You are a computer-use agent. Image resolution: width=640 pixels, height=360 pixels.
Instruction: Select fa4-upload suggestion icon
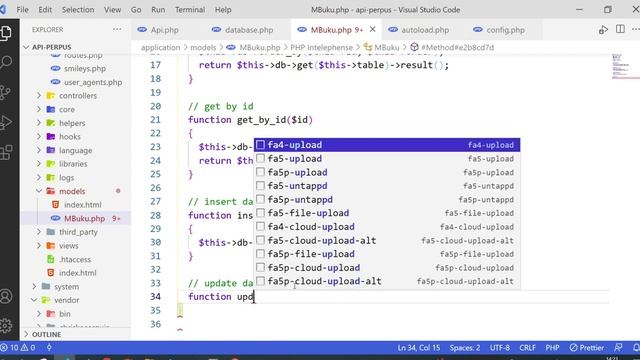click(260, 145)
